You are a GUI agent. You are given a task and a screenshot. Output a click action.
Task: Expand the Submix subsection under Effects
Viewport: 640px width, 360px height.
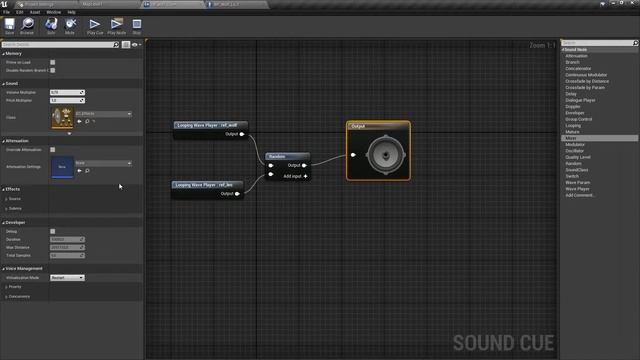6,209
